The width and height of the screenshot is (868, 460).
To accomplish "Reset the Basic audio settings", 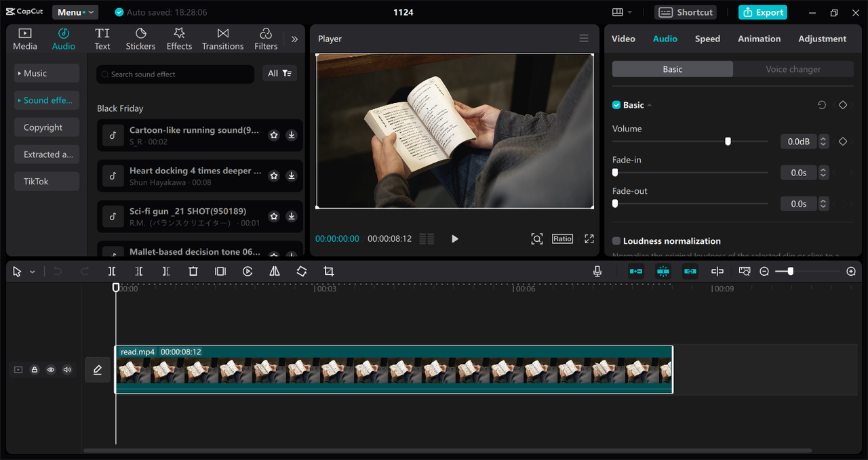I will (x=822, y=105).
